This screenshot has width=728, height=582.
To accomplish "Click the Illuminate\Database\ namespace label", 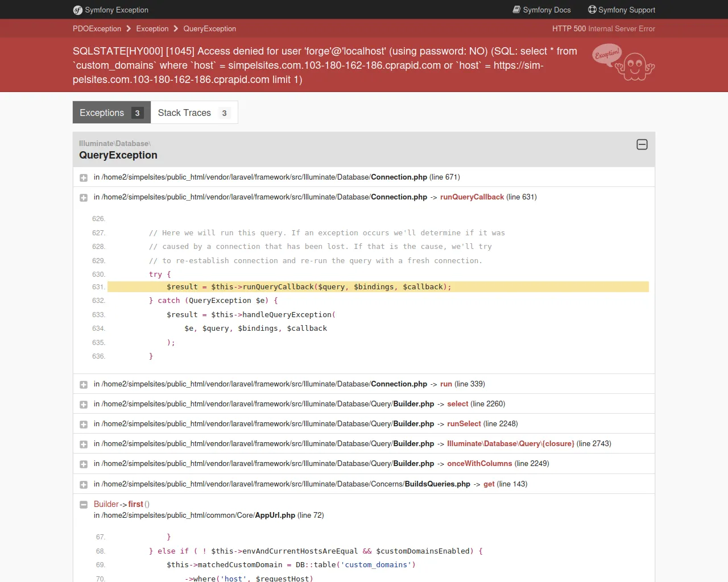I will [x=115, y=143].
